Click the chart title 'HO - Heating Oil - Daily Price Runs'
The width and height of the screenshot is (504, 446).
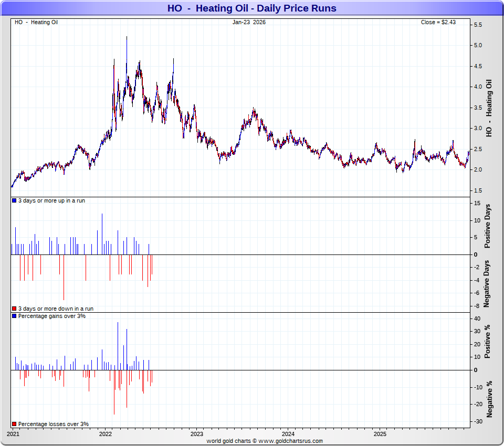pos(251,8)
